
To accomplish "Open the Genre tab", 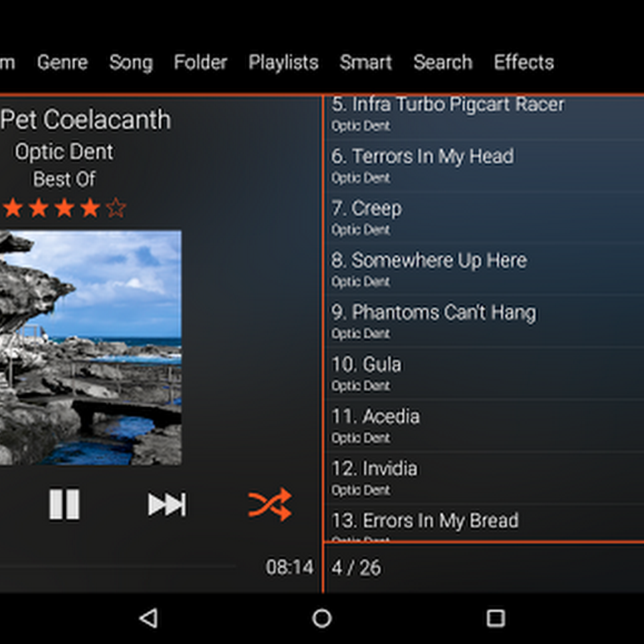I will pos(62,62).
